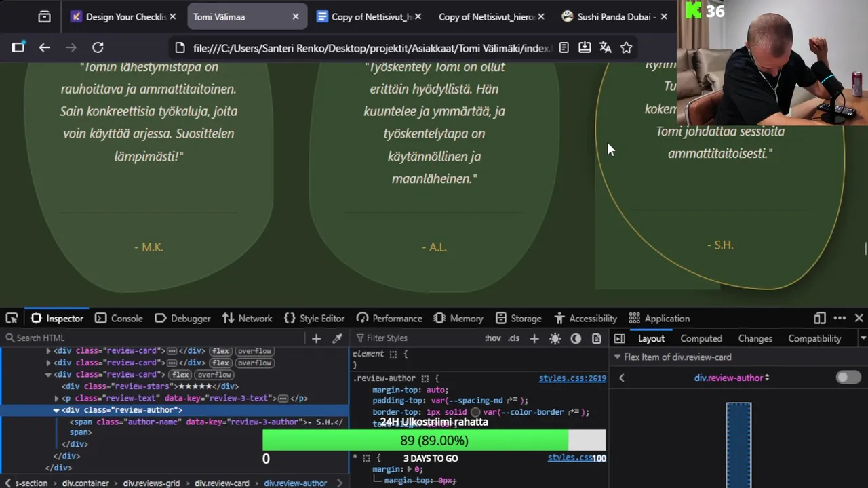
Task: Click into the Filter Styles field
Action: point(417,338)
